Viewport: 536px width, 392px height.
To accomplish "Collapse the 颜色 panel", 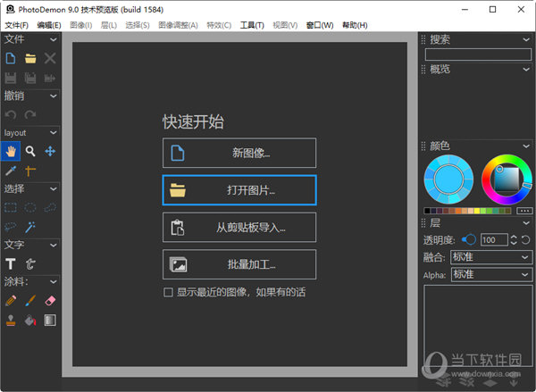I will (526, 146).
